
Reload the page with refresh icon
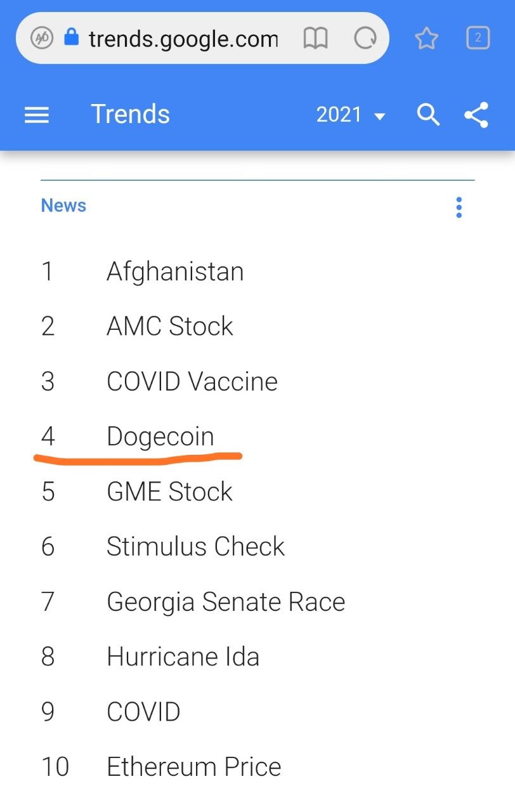pos(365,39)
